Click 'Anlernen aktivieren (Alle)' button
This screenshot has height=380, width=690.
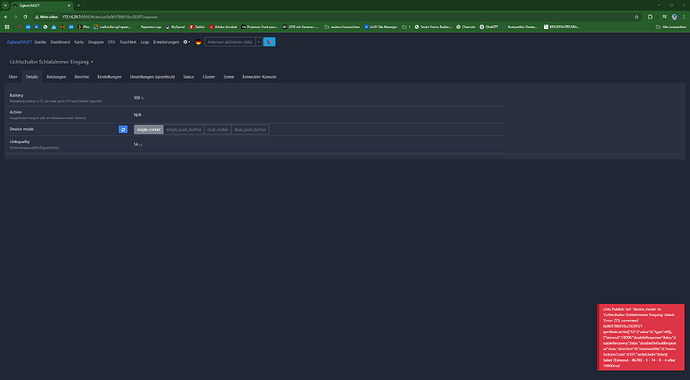230,42
